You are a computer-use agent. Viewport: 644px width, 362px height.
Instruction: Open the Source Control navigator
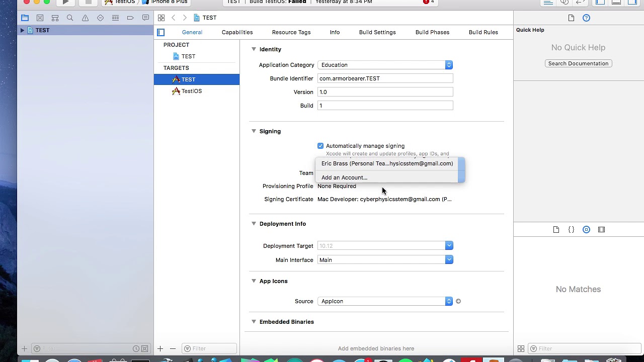pyautogui.click(x=40, y=18)
